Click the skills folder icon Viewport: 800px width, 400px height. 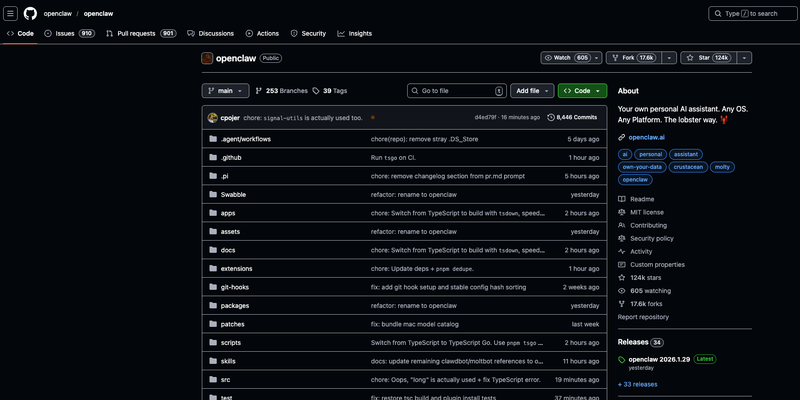tap(213, 361)
